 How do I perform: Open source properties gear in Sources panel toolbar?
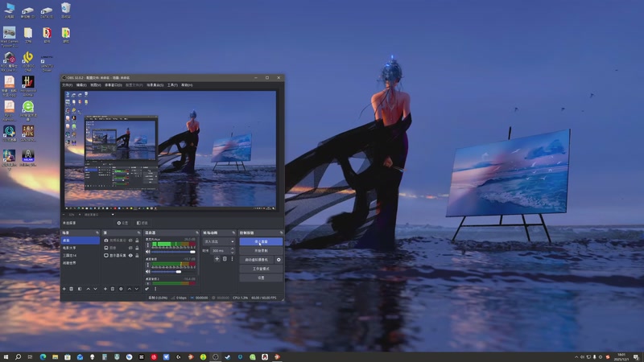(x=121, y=289)
